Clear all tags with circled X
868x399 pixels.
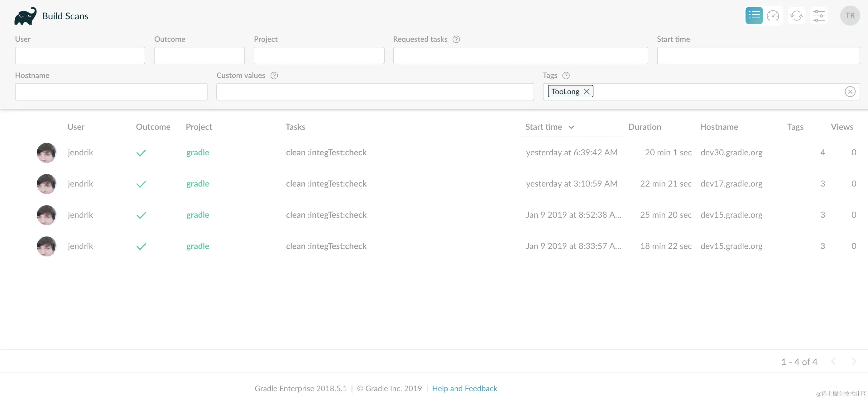[x=850, y=92]
